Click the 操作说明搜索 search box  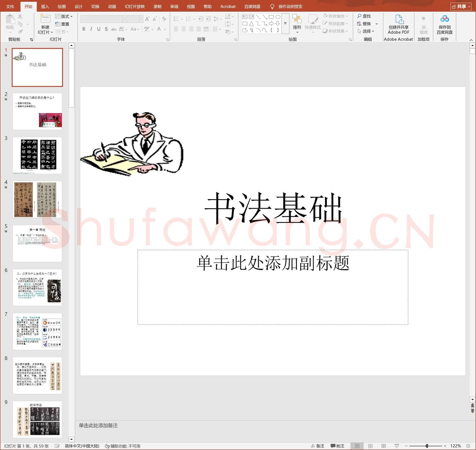click(x=290, y=6)
